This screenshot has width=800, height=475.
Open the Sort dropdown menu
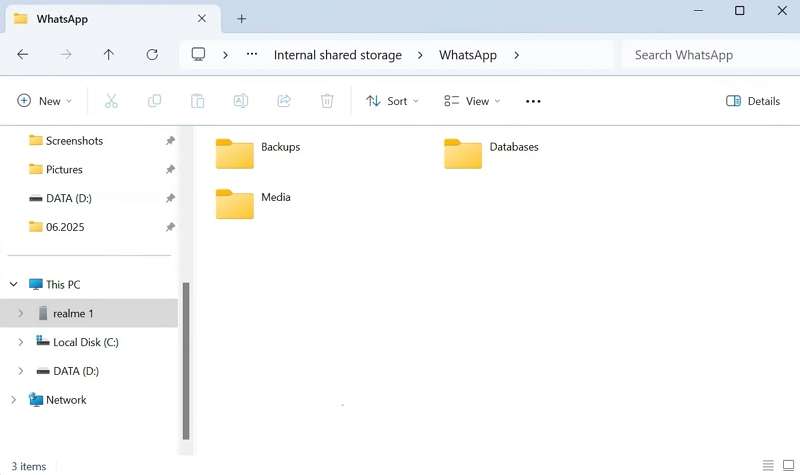click(x=392, y=101)
